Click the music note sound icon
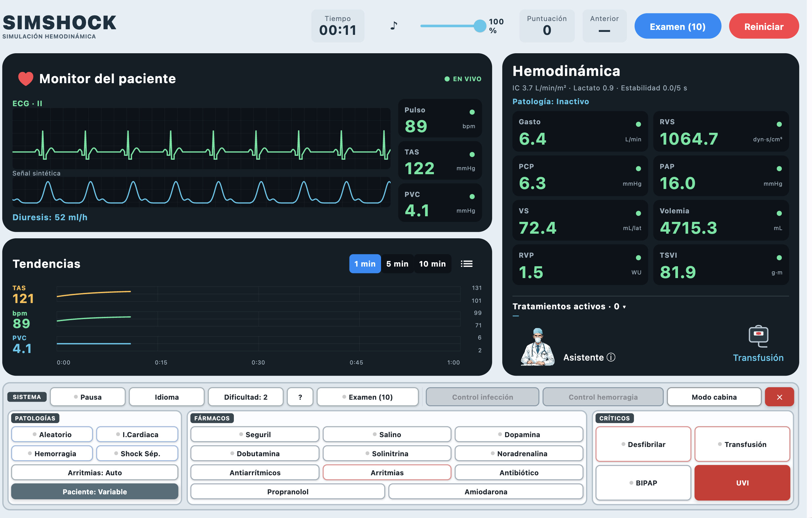Viewport: 812px width, 518px height. (394, 26)
